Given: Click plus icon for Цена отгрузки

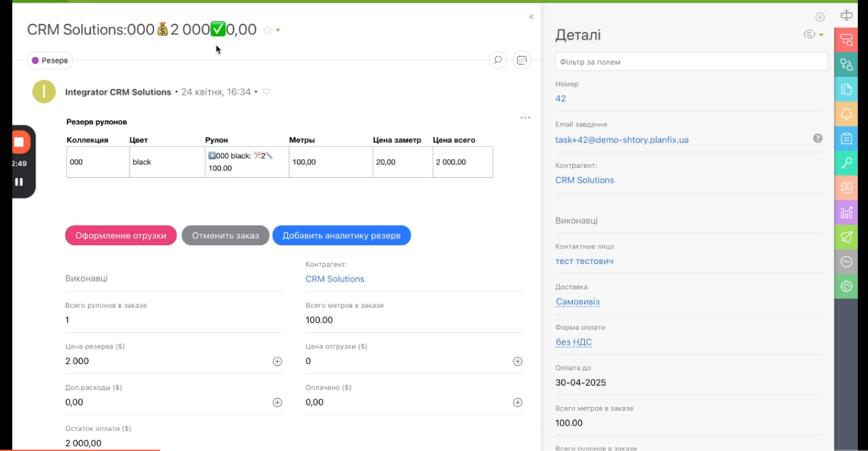Looking at the screenshot, I should coord(518,362).
